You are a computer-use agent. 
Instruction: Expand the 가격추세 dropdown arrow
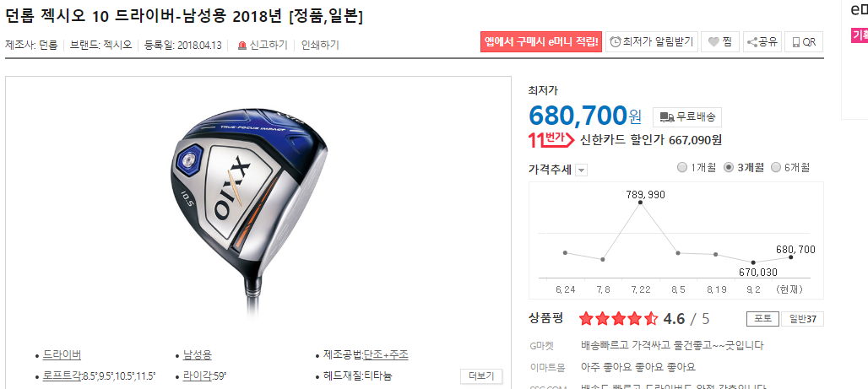(581, 170)
